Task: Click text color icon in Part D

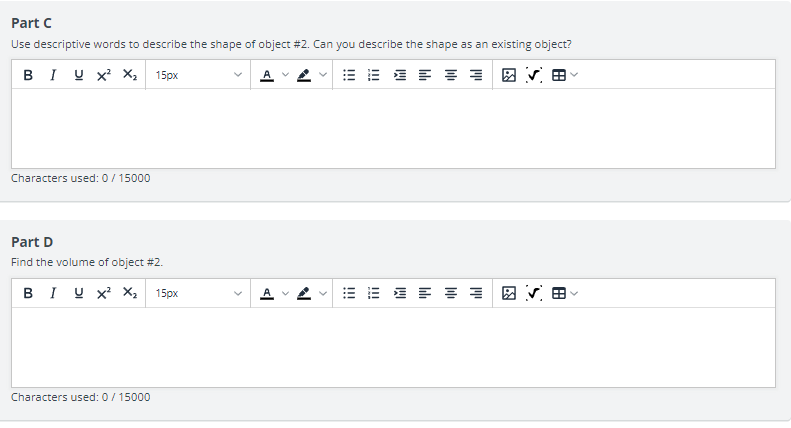Action: [267, 293]
